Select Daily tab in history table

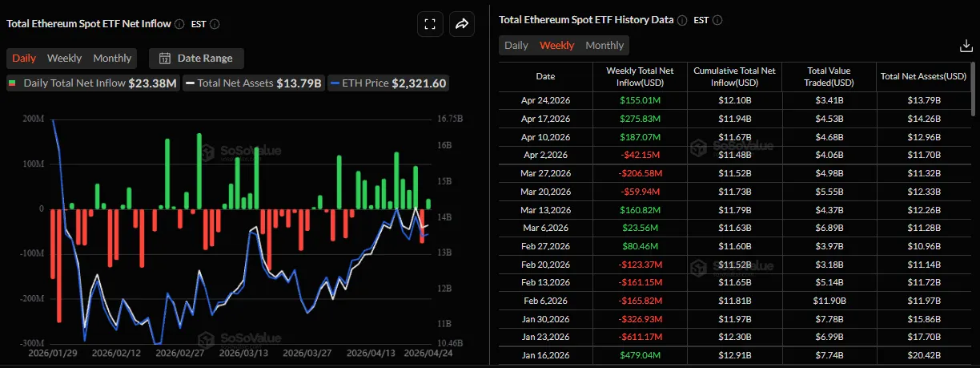(x=516, y=45)
